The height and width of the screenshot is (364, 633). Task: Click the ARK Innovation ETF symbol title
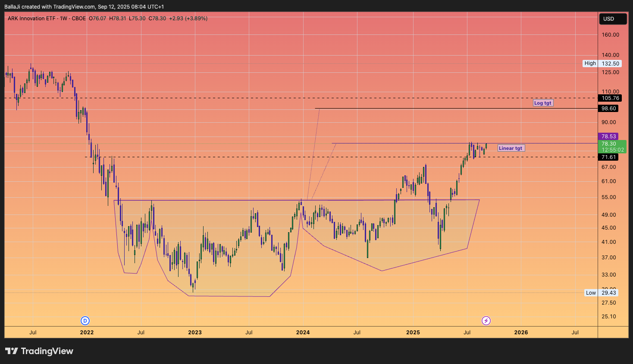32,19
